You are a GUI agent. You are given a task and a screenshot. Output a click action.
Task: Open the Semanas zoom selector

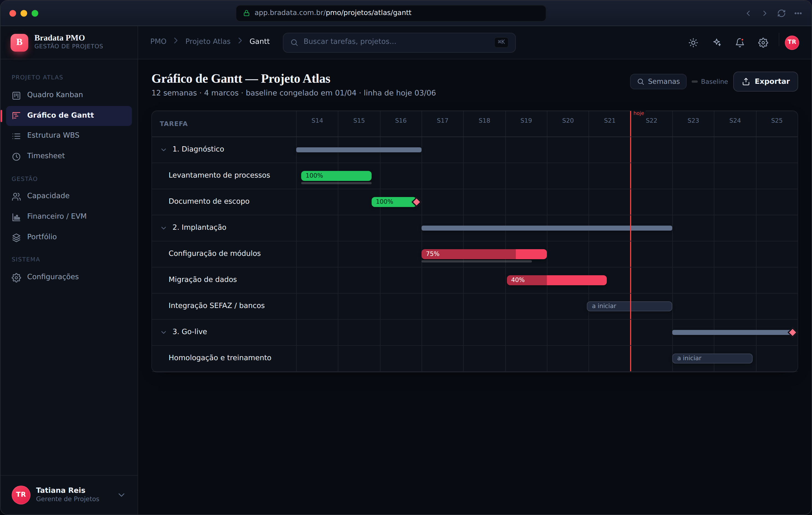click(658, 82)
